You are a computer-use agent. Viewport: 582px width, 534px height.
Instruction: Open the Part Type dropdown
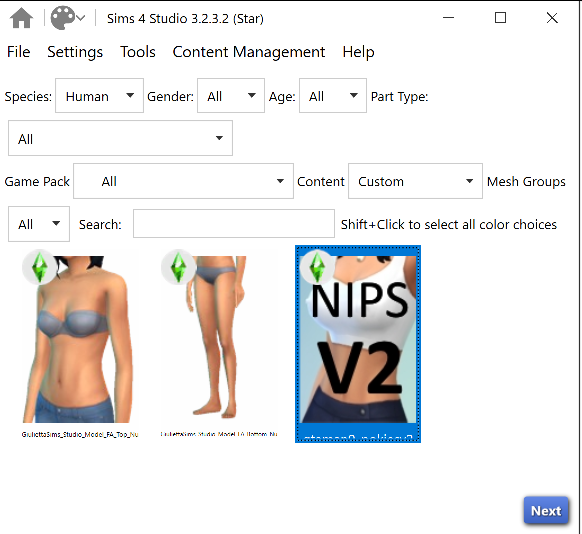pyautogui.click(x=120, y=138)
